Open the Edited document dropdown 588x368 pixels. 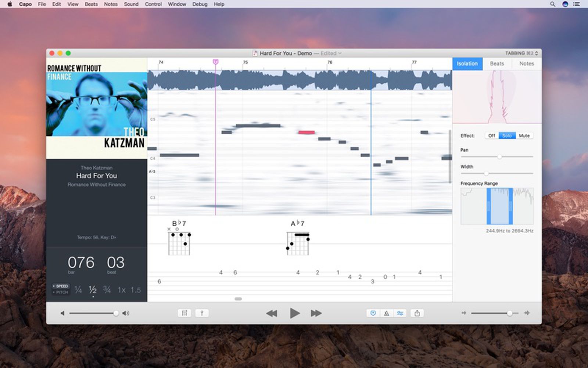[330, 53]
